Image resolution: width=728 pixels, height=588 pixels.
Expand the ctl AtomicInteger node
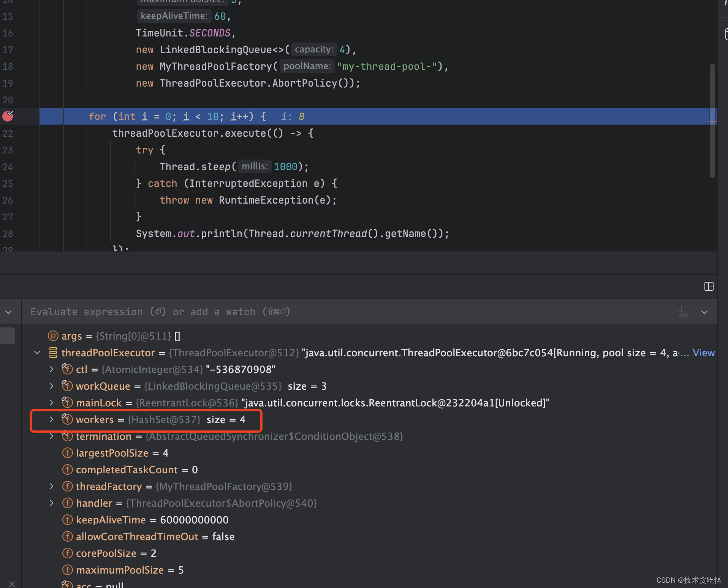(x=51, y=369)
